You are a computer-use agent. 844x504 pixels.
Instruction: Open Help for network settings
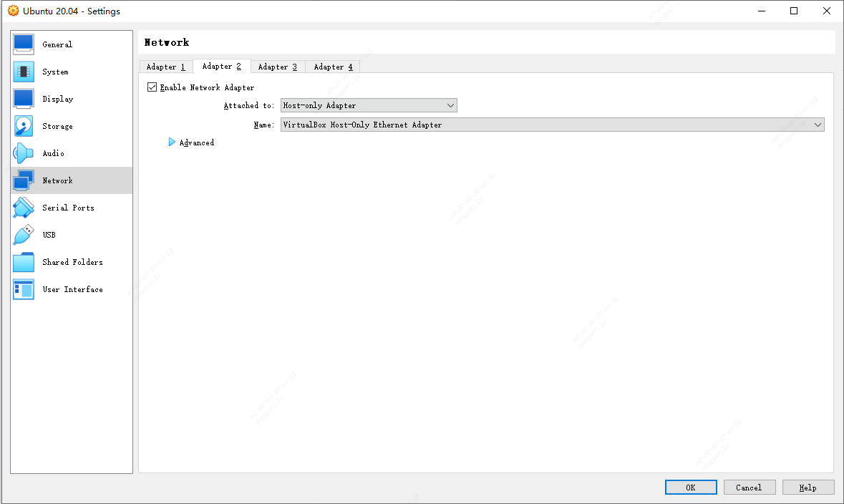(808, 488)
